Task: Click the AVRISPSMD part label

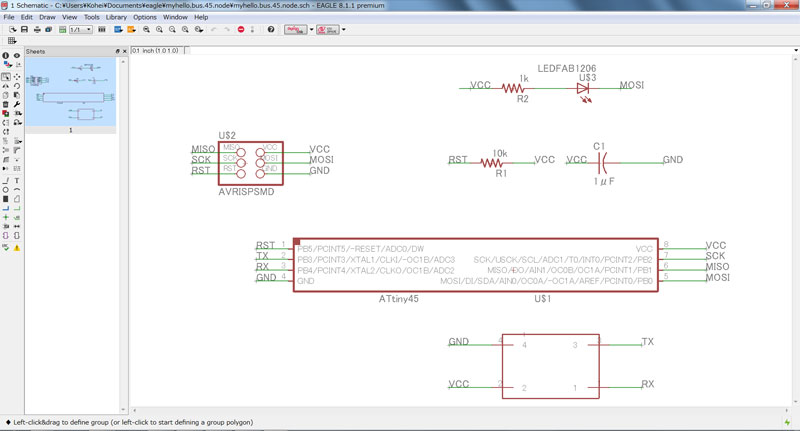Action: tap(246, 192)
